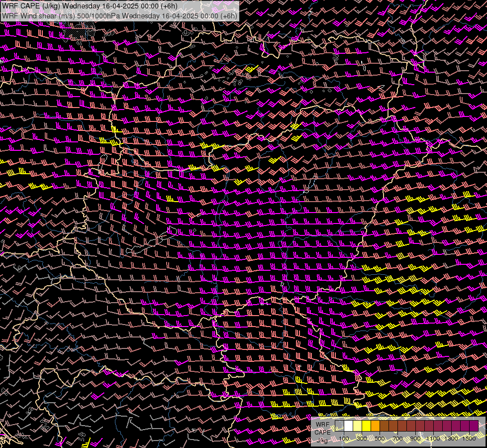Click the 'J/kg' unit label in legend

(x=322, y=440)
